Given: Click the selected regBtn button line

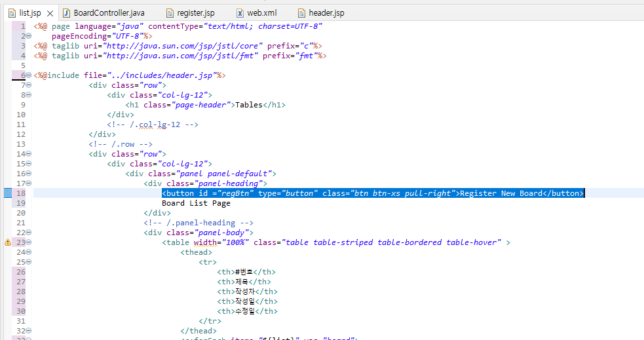Looking at the screenshot, I should tap(373, 193).
